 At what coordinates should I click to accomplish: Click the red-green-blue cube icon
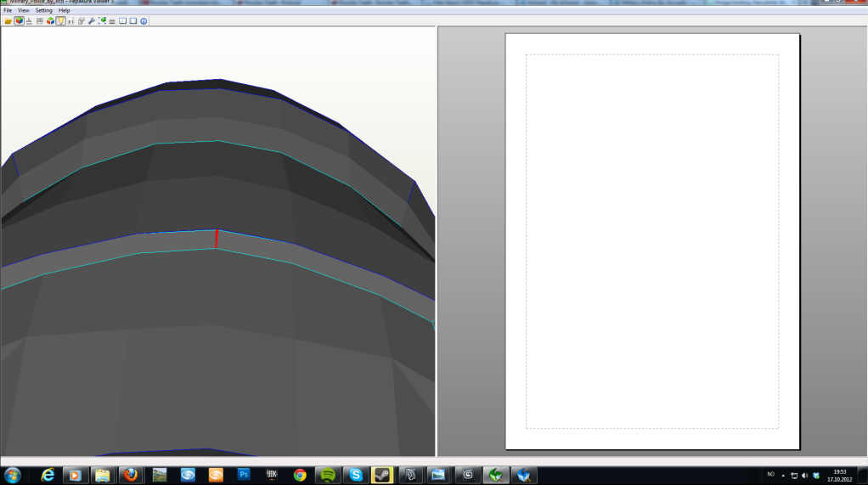point(50,21)
